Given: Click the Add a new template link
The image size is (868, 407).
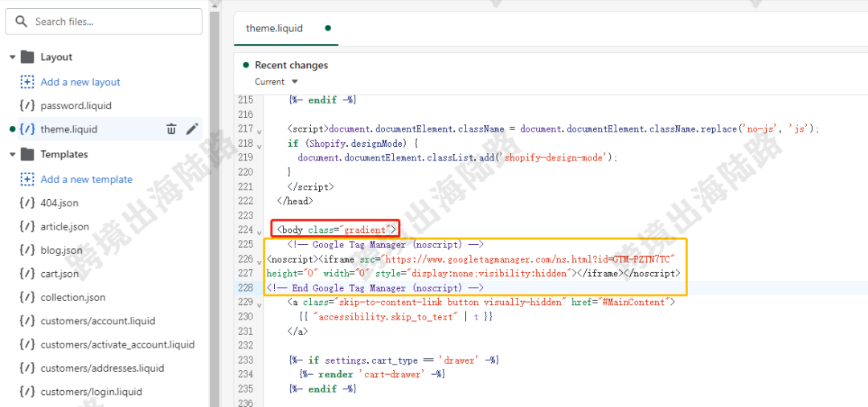Looking at the screenshot, I should click(x=86, y=179).
